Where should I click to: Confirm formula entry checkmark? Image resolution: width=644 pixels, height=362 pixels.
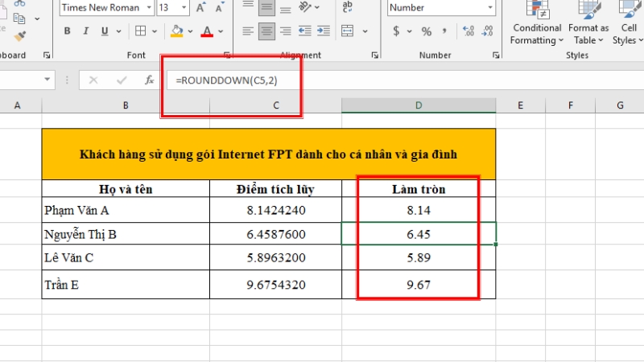pos(122,80)
